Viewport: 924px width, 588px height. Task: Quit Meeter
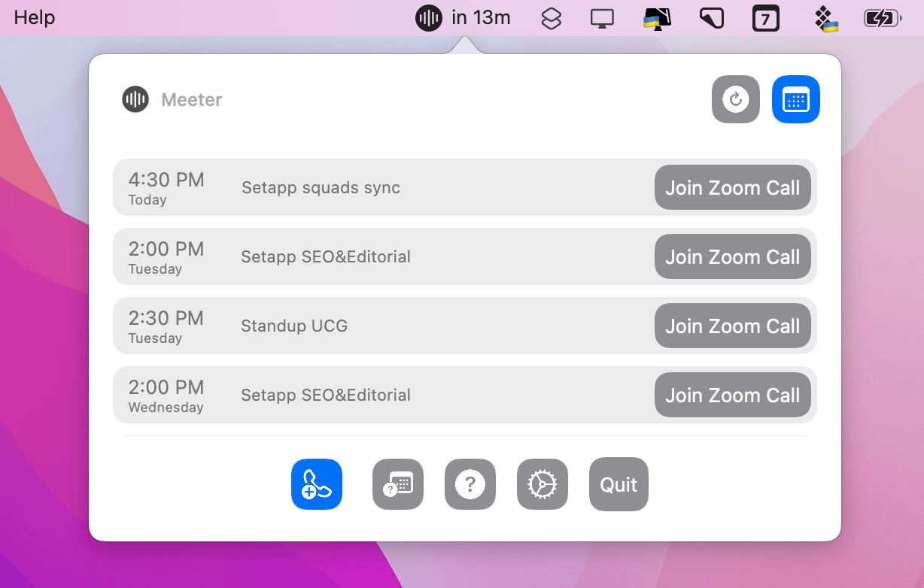[618, 484]
